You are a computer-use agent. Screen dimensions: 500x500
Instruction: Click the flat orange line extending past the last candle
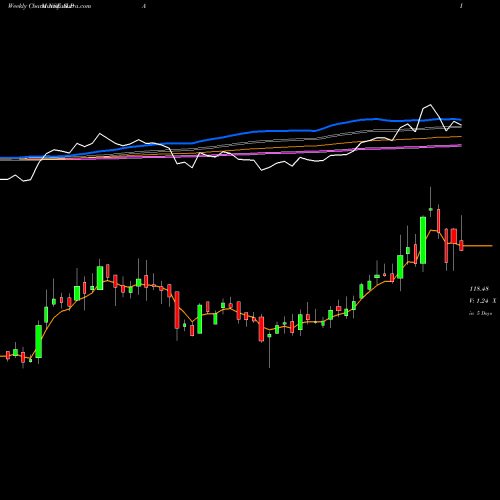[478, 246]
